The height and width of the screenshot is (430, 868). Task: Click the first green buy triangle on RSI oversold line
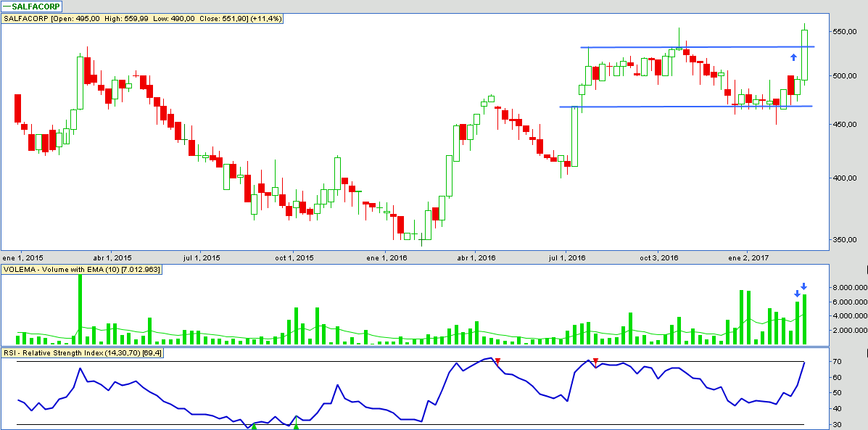click(254, 426)
